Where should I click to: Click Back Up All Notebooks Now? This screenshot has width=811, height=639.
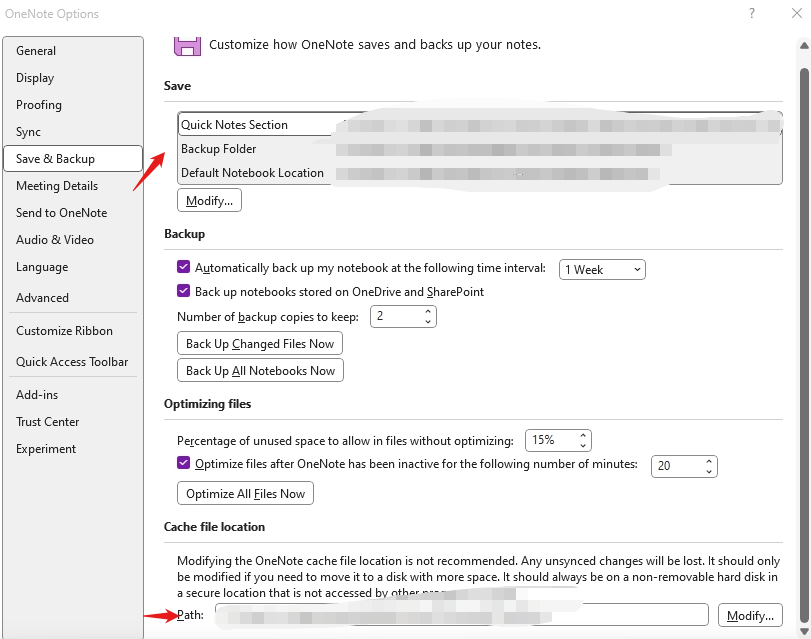pyautogui.click(x=260, y=370)
